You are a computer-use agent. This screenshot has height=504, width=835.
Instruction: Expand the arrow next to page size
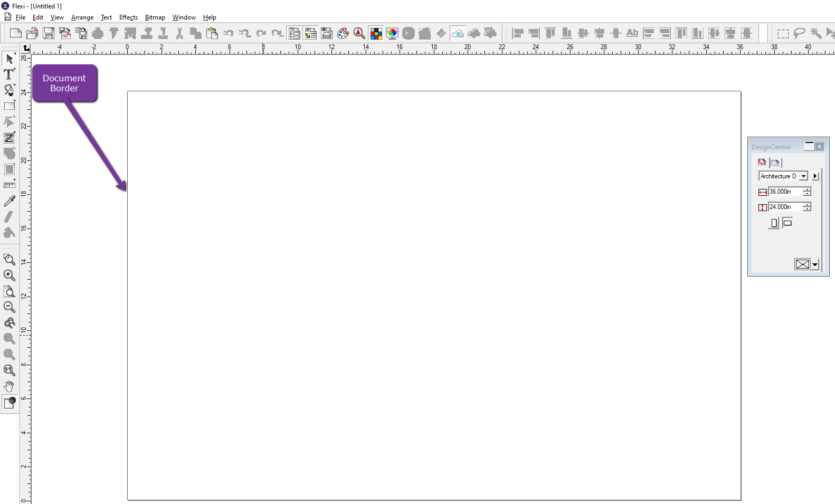click(815, 176)
